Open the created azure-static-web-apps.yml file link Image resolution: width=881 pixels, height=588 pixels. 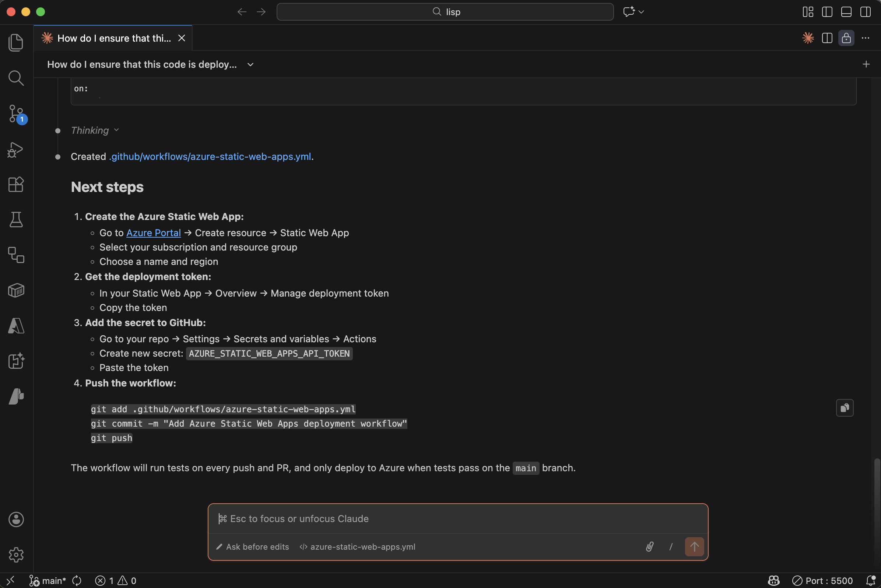click(210, 156)
